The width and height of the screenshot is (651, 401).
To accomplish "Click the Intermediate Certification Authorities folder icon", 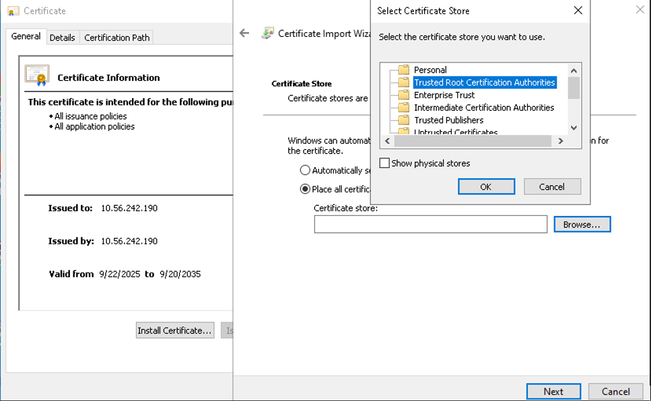I will [404, 107].
